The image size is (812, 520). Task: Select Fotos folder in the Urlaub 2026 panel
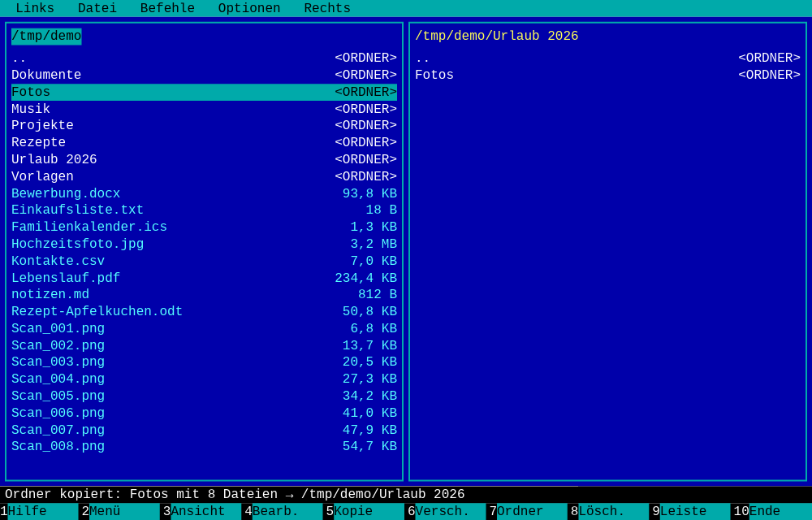(607, 75)
